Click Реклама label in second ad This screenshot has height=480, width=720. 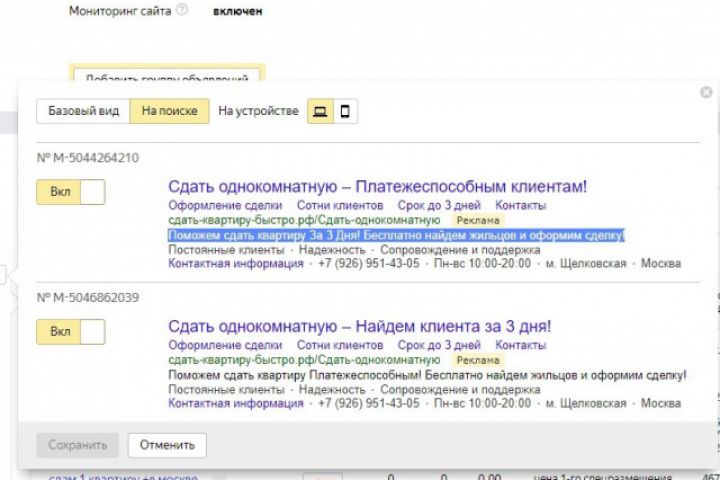click(x=478, y=360)
